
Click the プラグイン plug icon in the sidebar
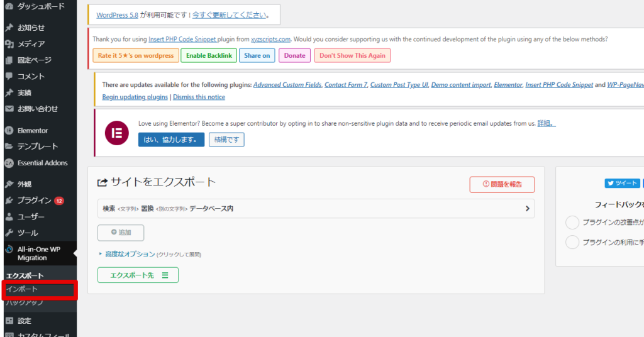pyautogui.click(x=9, y=201)
